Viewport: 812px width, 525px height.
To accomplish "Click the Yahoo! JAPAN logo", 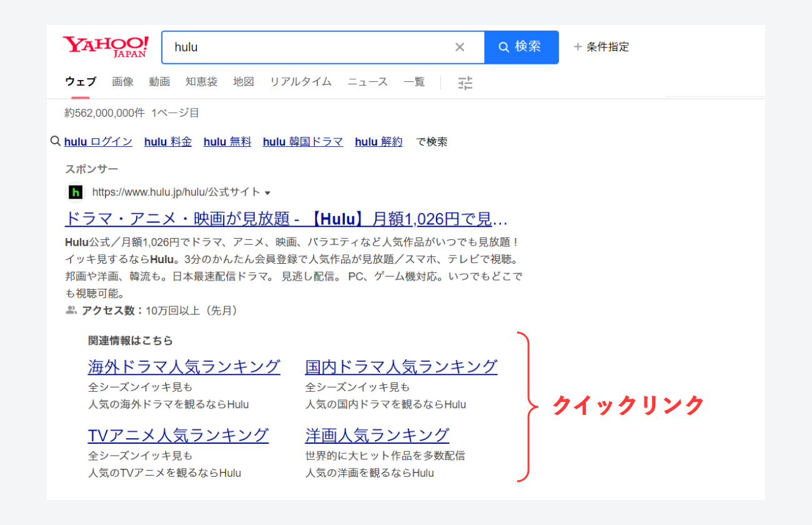I will [106, 47].
